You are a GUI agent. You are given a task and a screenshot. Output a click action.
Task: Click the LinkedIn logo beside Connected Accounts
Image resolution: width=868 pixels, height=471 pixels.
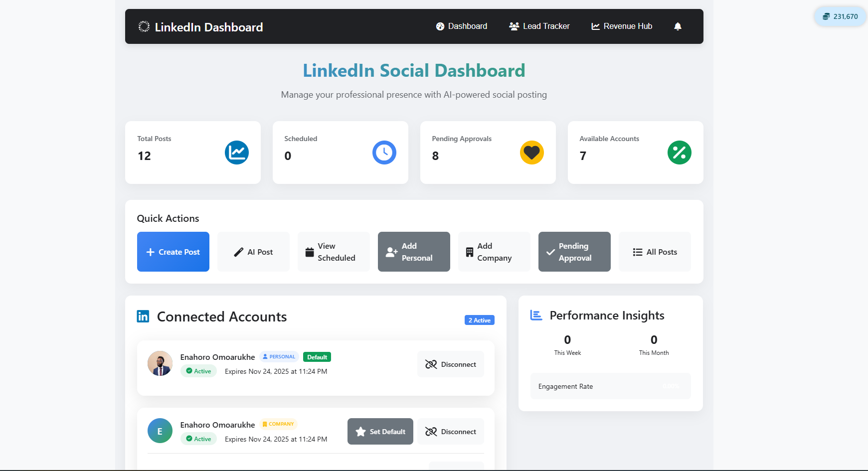point(143,316)
